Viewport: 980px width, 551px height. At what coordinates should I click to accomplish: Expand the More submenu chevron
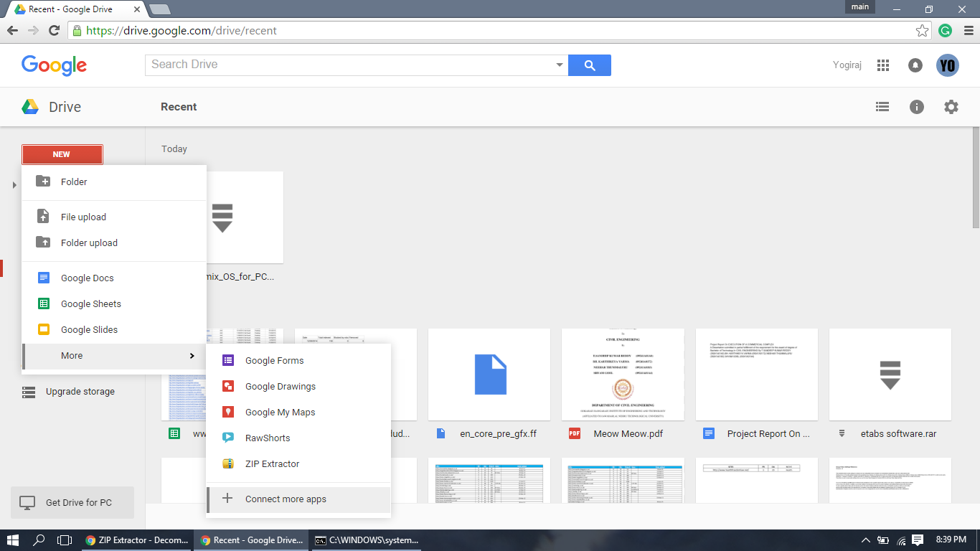coord(192,355)
